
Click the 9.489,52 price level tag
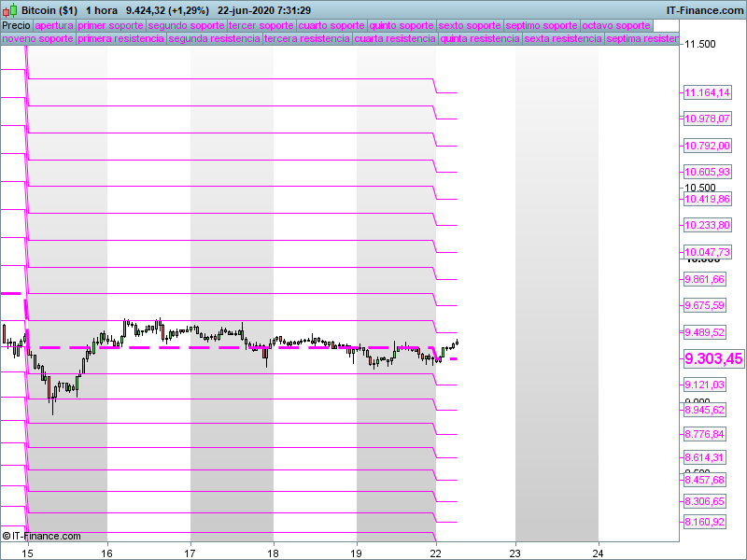click(705, 332)
